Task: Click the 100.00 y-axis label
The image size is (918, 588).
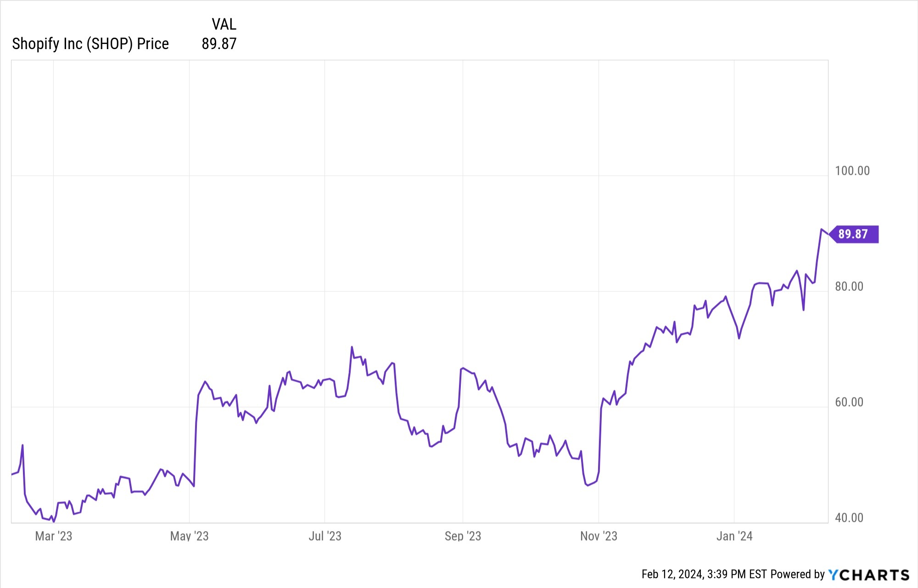Action: (x=852, y=171)
